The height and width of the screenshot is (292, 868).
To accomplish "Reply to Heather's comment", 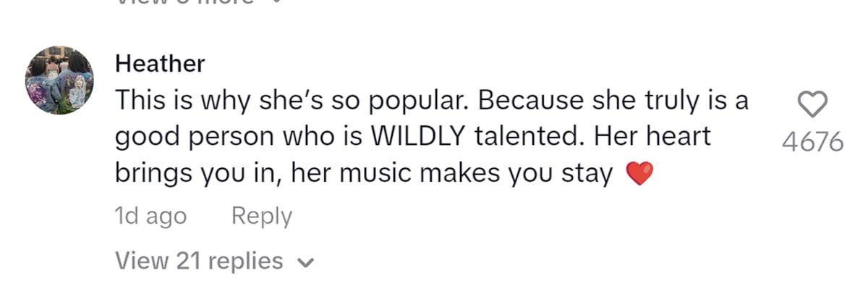I will click(261, 216).
